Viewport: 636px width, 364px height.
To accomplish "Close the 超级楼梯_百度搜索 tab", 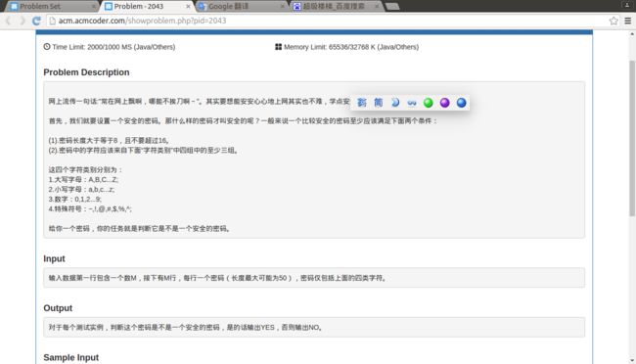I will point(377,7).
